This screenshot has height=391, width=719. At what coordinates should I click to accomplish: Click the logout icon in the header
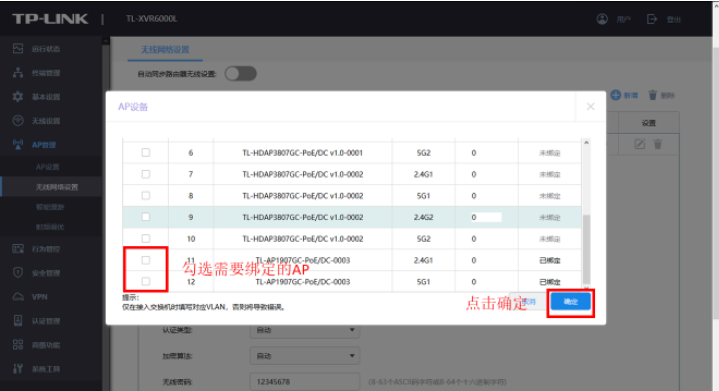(652, 19)
